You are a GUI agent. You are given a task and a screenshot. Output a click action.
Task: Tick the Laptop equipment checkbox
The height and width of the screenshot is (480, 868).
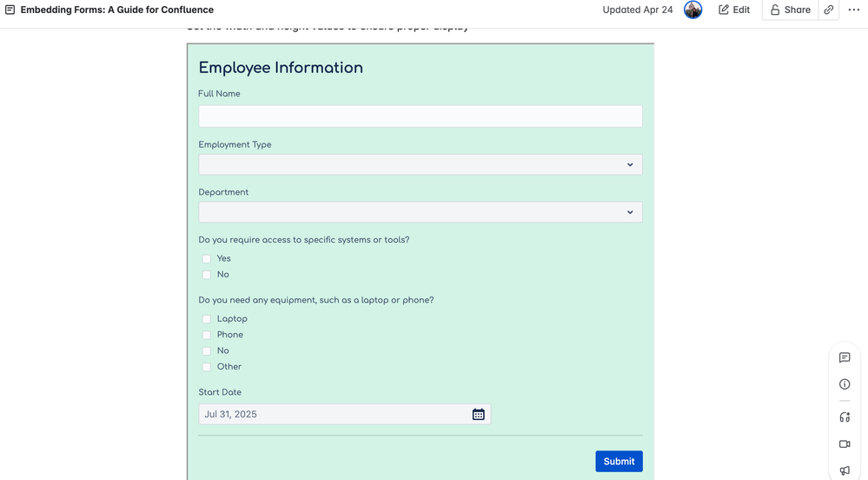coord(207,319)
